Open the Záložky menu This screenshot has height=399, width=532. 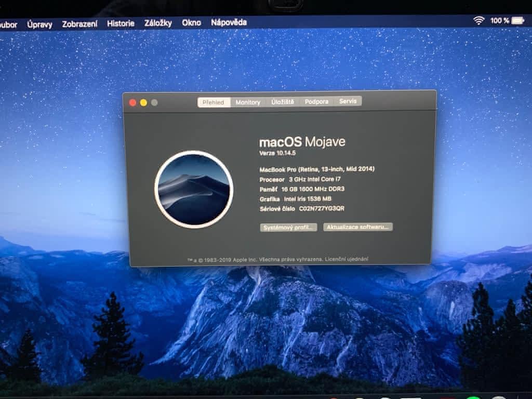coord(158,23)
